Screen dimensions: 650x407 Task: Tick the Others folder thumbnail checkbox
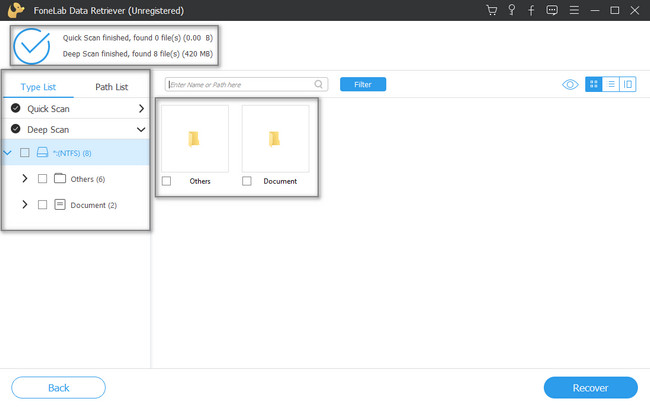click(x=166, y=181)
